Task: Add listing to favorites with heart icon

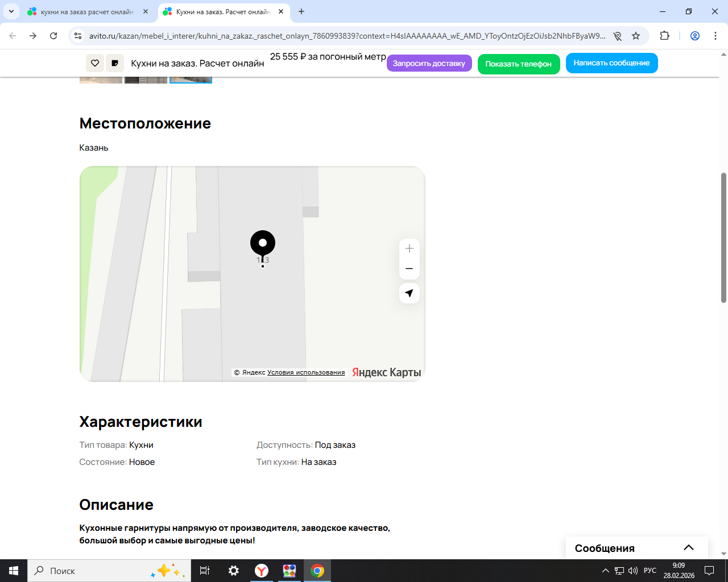Action: tap(95, 63)
